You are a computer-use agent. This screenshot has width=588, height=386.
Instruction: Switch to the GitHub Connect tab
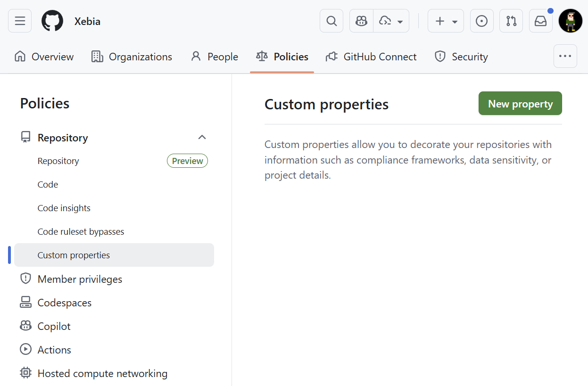point(371,57)
